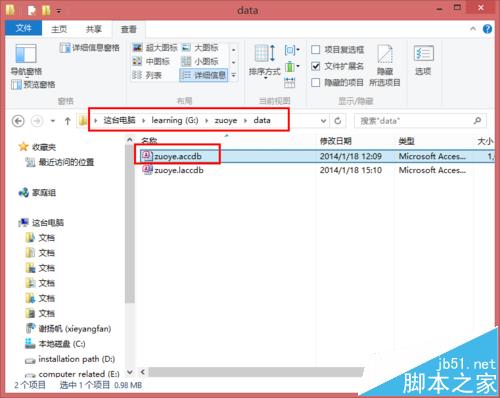Open computer related (E:) drive
Viewport: 500px width, 398px height.
pyautogui.click(x=72, y=374)
